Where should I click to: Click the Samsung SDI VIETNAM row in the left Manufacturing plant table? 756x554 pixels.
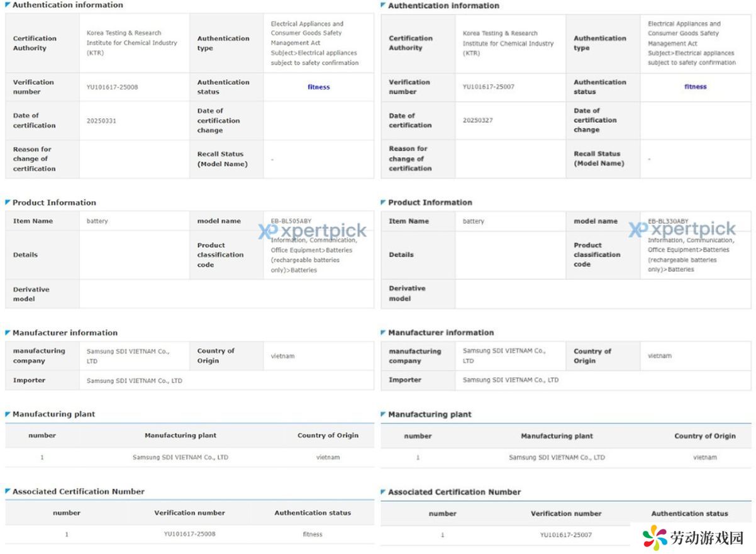189,458
